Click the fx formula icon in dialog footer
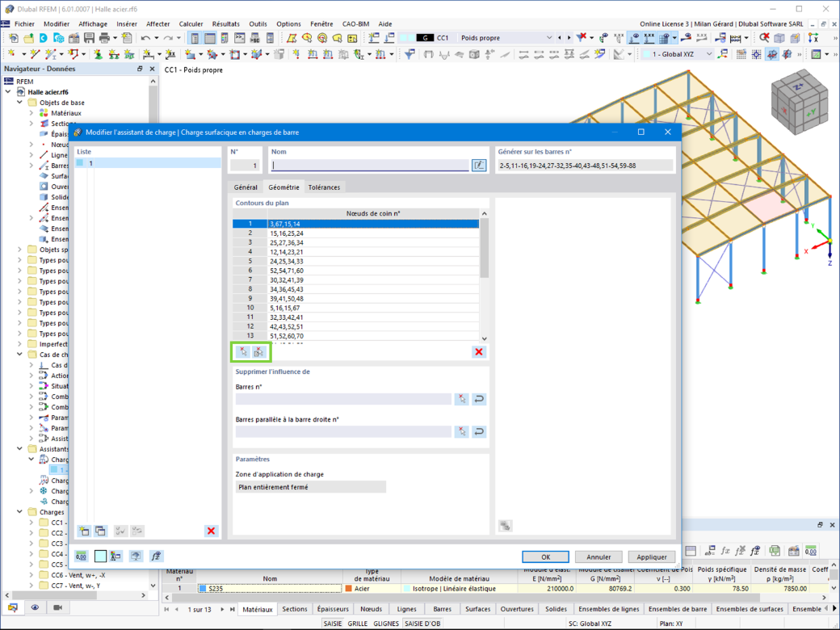Image resolution: width=840 pixels, height=630 pixels. tap(156, 556)
